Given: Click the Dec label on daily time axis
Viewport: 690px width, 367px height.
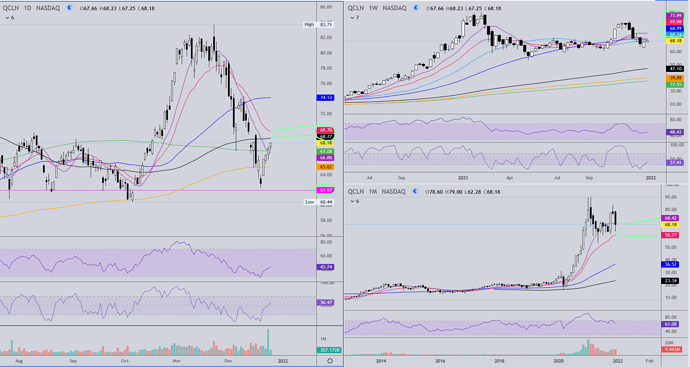Looking at the screenshot, I should 228,361.
